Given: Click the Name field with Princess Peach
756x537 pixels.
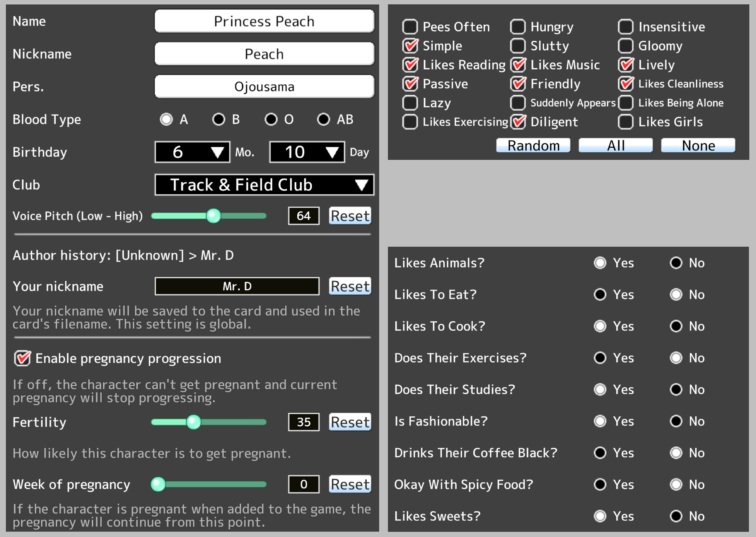Looking at the screenshot, I should (x=264, y=21).
